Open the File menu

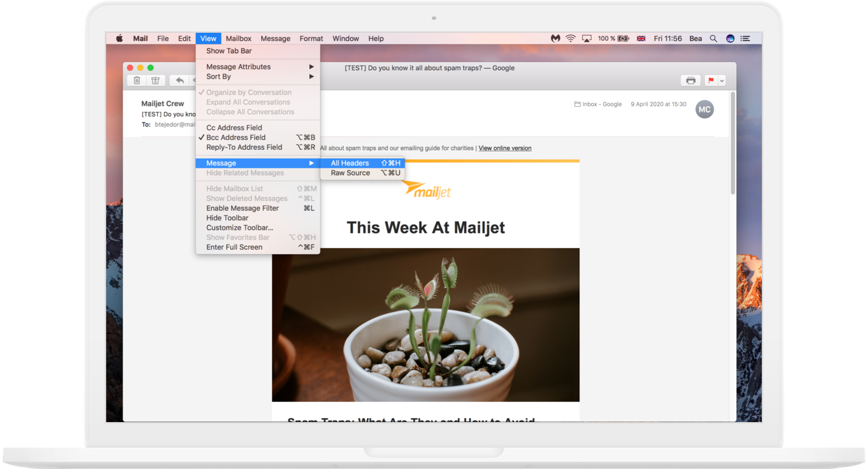(x=163, y=38)
